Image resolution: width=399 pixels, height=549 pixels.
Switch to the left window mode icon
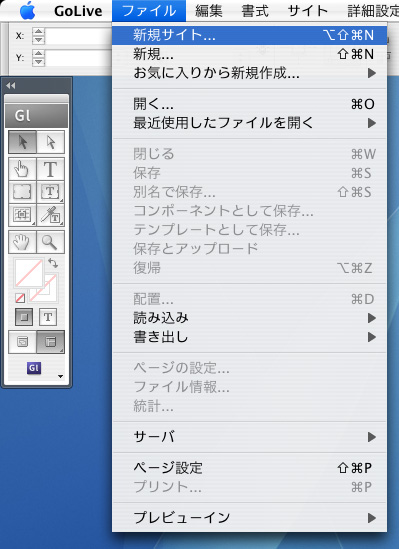tap(22, 342)
